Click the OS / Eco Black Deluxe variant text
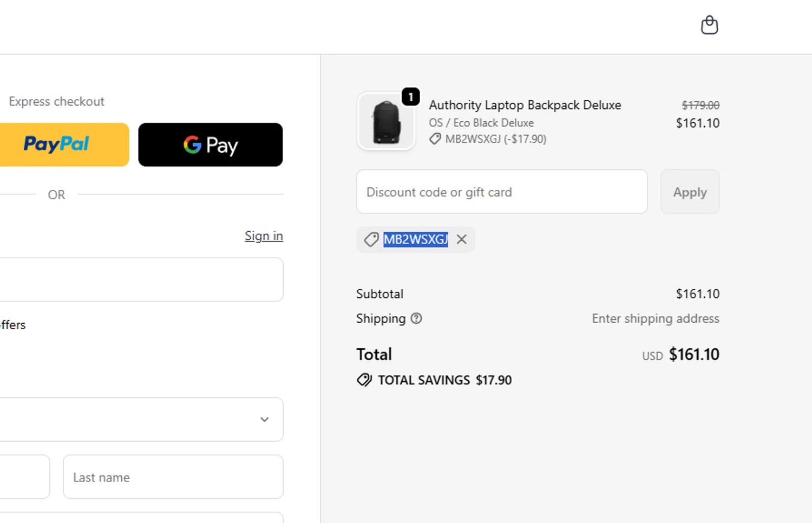 click(481, 123)
